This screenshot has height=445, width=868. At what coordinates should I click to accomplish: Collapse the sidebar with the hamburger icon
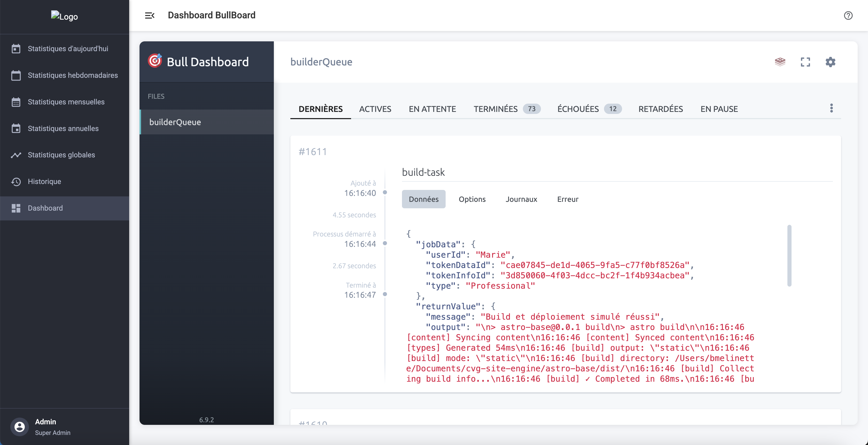click(x=150, y=16)
